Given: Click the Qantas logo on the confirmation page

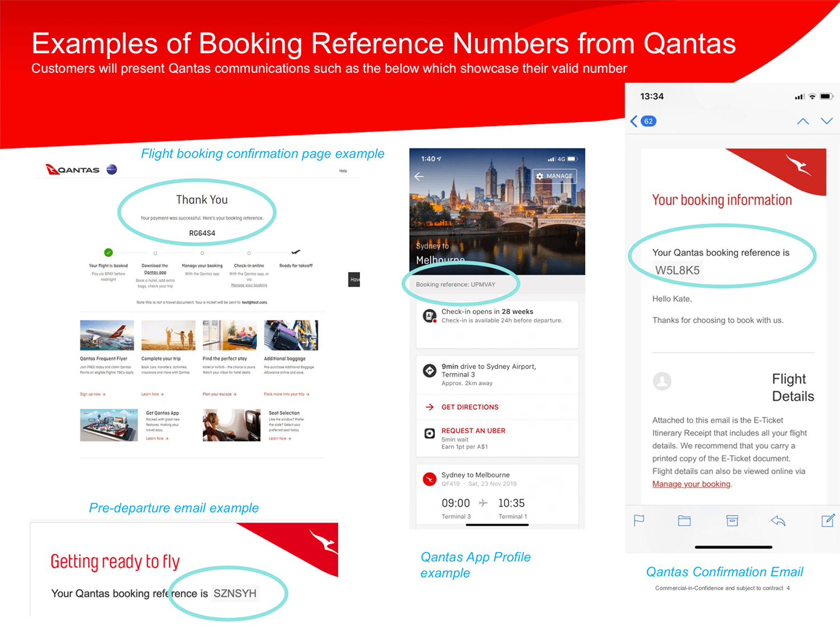Looking at the screenshot, I should coord(72,169).
